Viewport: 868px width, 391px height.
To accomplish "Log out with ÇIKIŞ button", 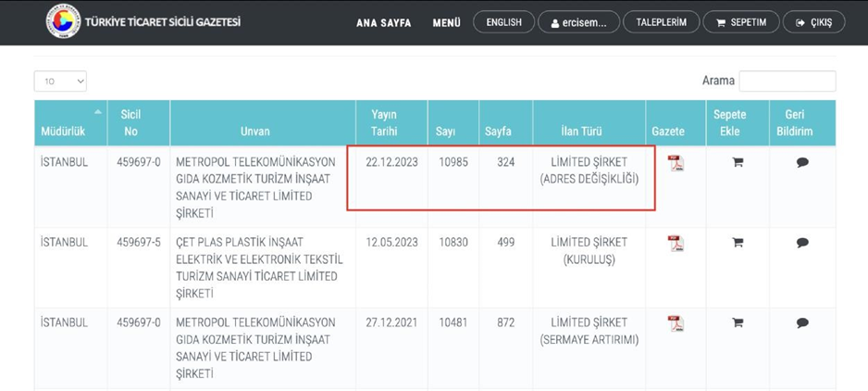I will [x=814, y=22].
